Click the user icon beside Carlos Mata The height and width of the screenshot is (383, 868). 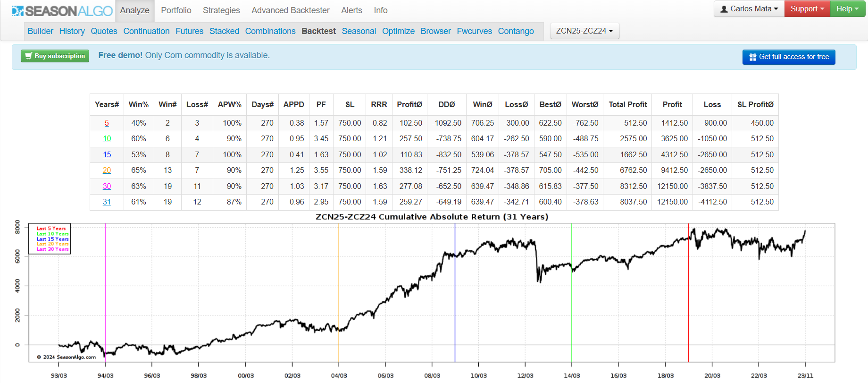[724, 9]
